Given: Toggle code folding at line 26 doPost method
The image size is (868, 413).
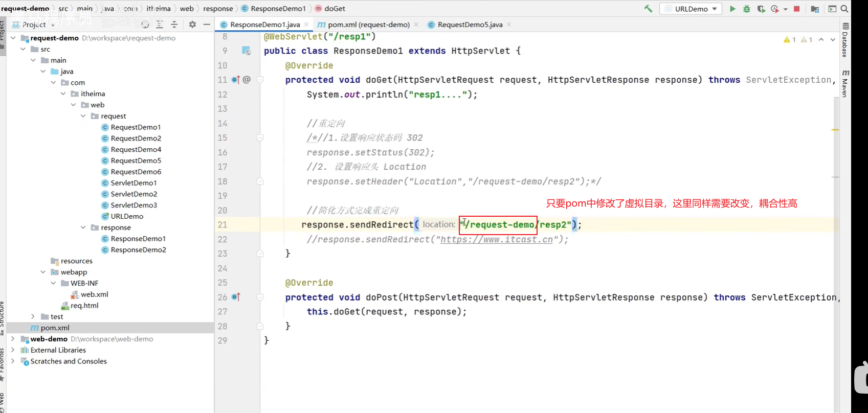Looking at the screenshot, I should (260, 297).
